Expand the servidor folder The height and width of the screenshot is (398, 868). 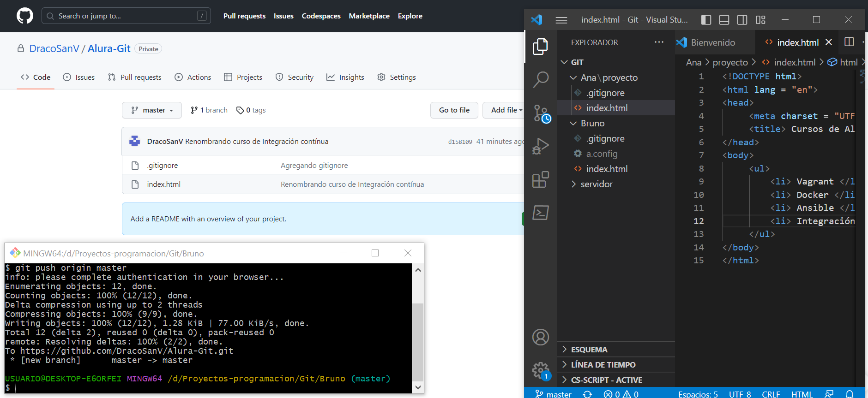616,184
